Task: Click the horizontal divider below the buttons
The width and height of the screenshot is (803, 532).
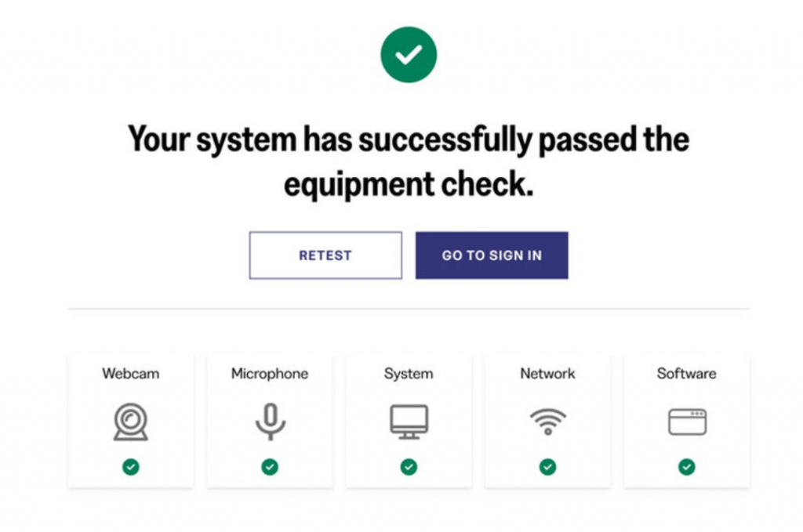Action: [409, 309]
